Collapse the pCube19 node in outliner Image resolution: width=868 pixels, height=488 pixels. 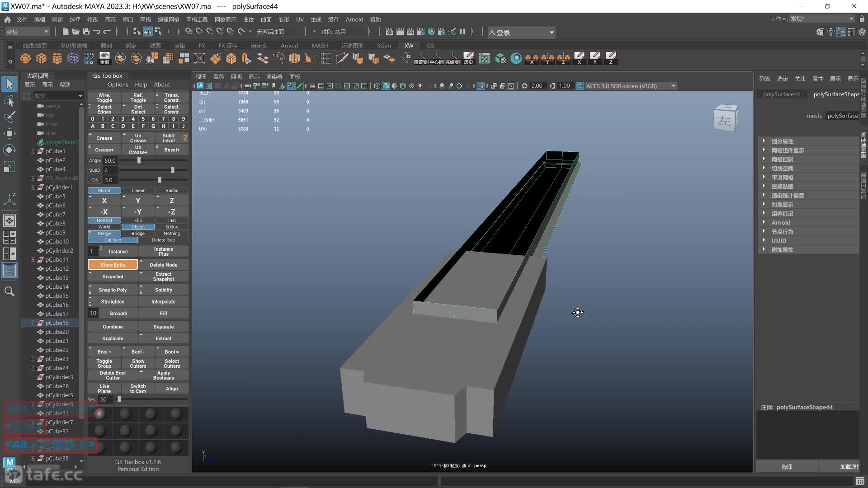click(33, 323)
